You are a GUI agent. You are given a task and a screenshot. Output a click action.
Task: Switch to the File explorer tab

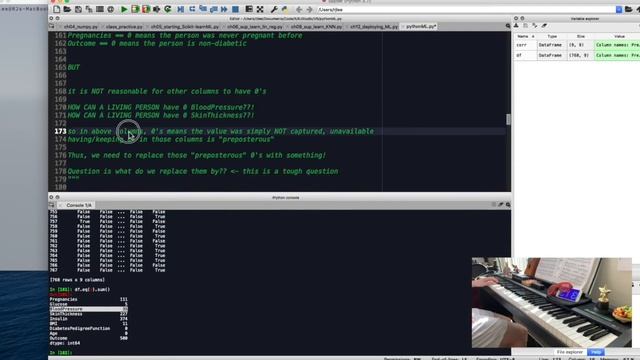tap(569, 352)
